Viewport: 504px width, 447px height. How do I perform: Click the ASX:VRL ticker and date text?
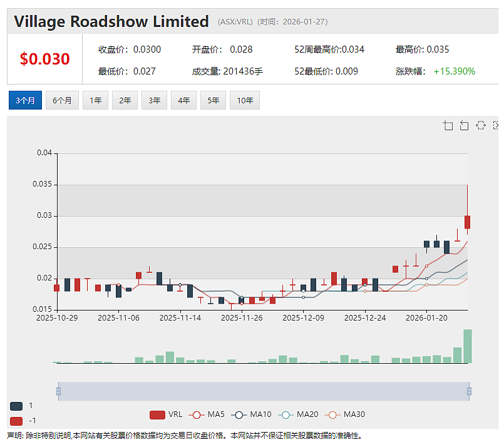272,22
